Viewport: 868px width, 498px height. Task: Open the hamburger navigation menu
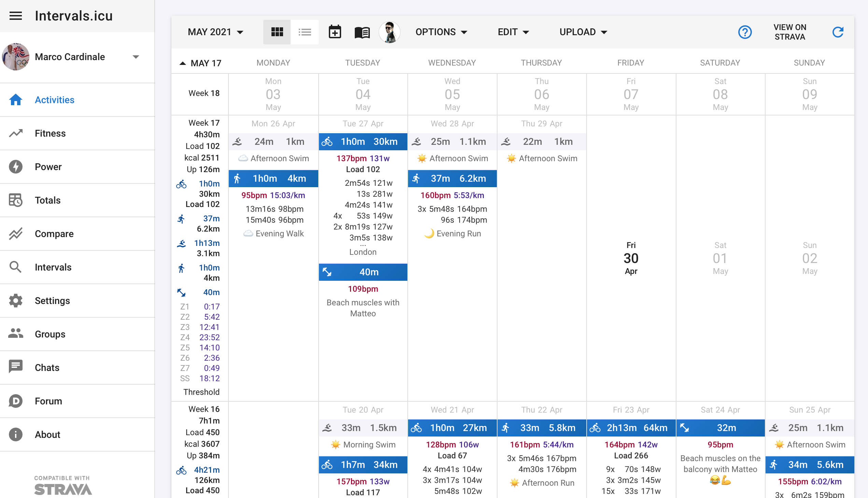[x=16, y=16]
